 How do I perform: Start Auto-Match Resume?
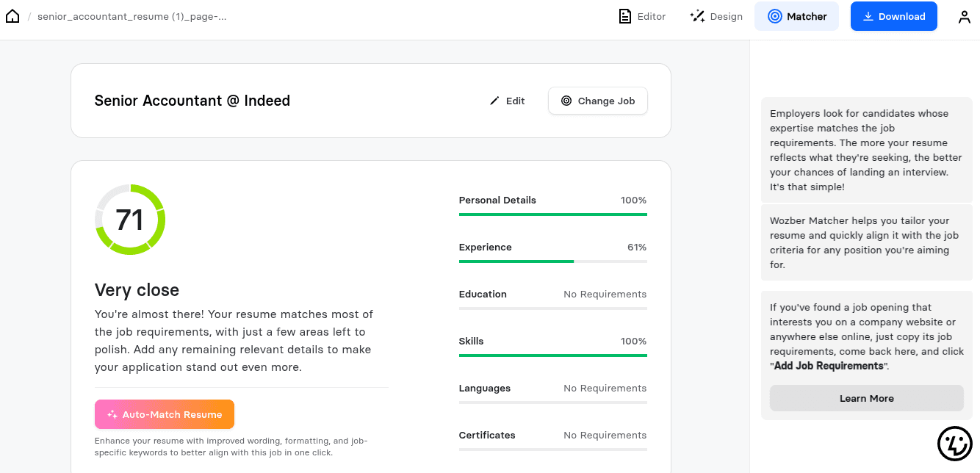click(165, 414)
